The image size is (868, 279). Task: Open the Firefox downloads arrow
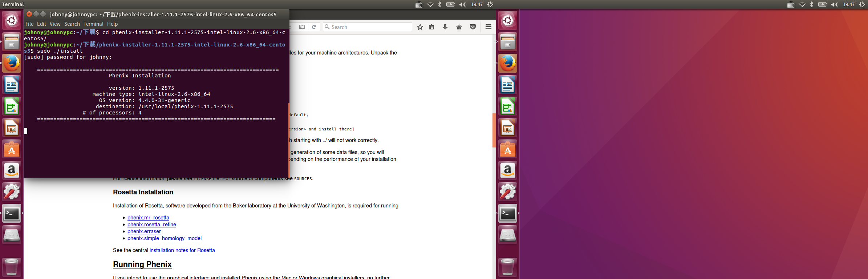445,27
